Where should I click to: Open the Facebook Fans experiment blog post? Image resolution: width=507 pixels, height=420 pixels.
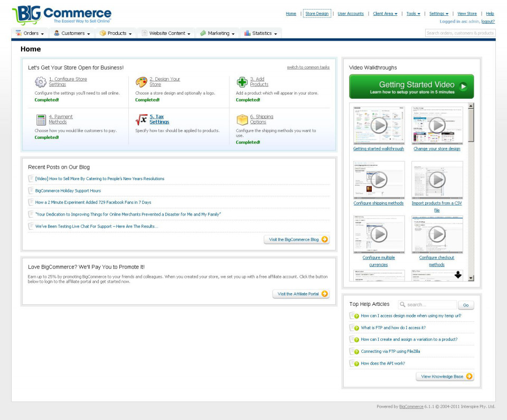point(93,202)
